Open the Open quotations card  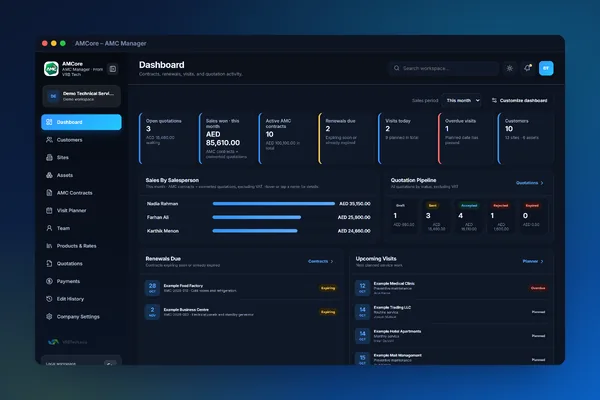[167, 138]
